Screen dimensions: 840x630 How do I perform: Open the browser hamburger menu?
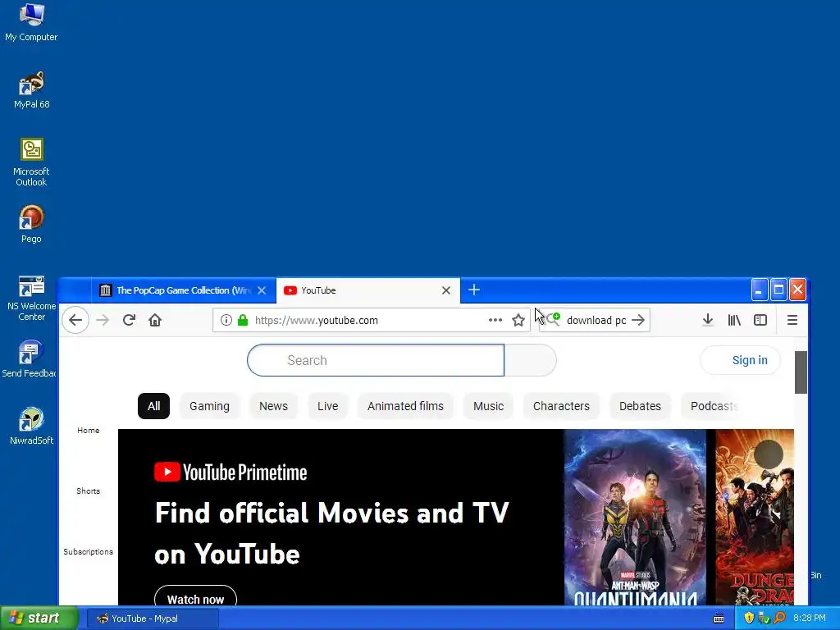(792, 321)
